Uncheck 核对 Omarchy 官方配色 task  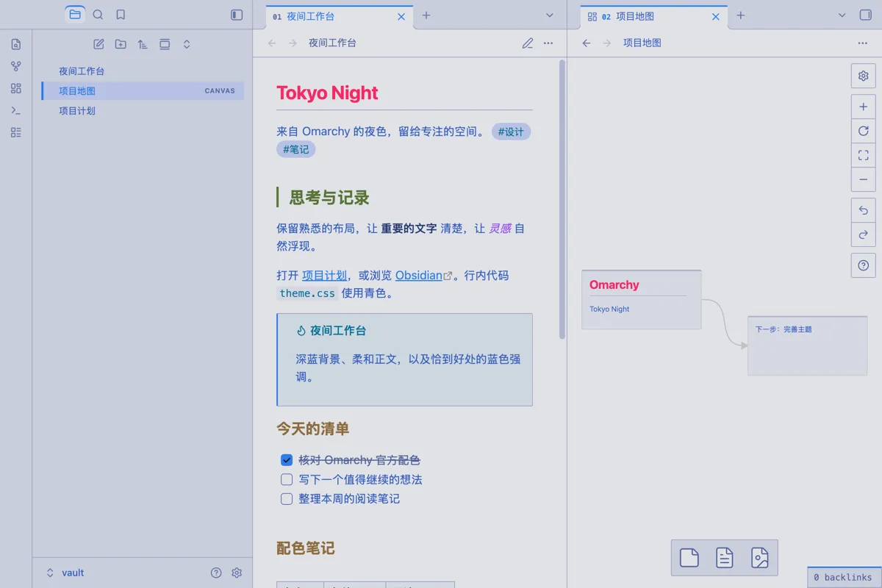click(287, 460)
